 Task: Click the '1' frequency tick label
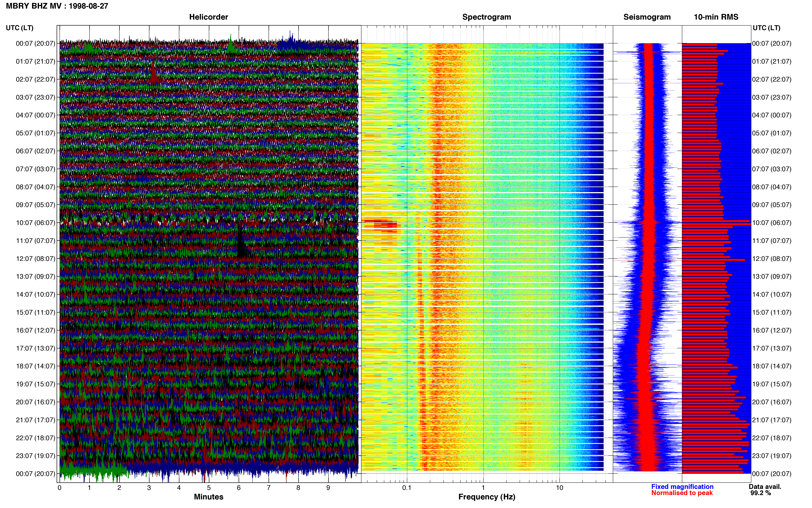pos(483,488)
